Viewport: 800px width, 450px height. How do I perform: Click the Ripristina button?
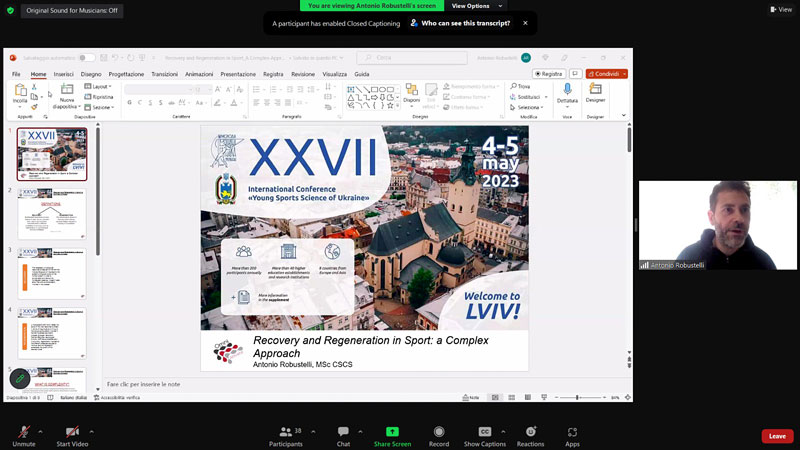point(99,97)
